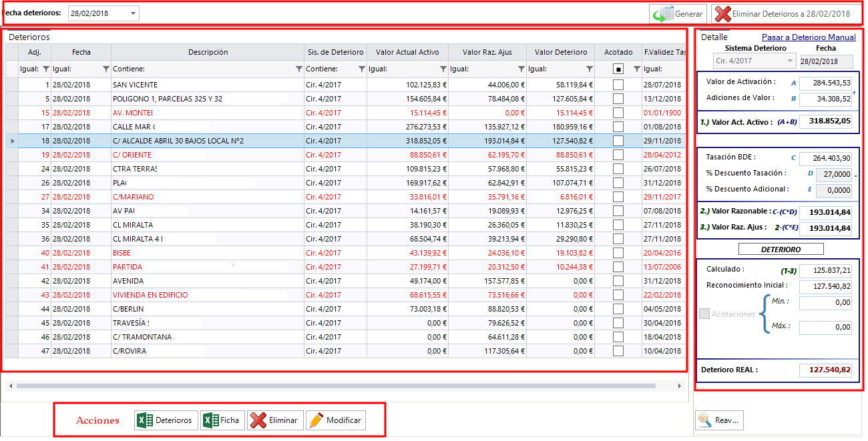Sort by Sis. de Deterioro column header
This screenshot has height=441, width=868.
[336, 52]
